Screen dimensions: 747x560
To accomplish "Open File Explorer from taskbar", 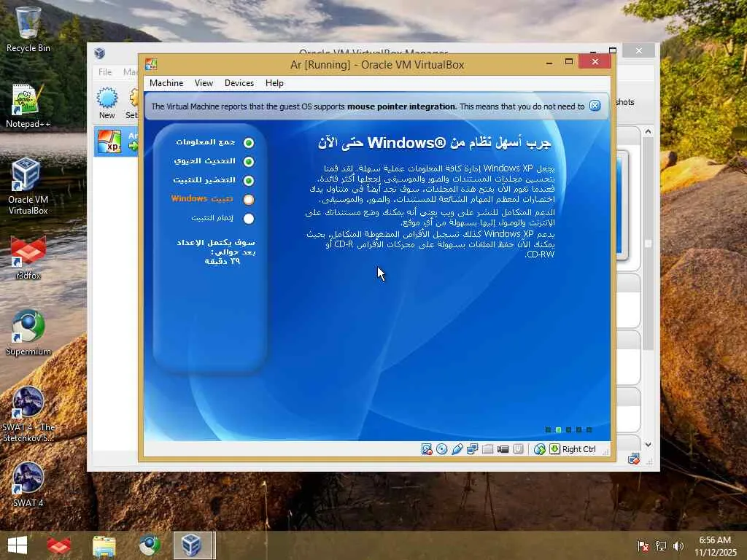I will 104,545.
